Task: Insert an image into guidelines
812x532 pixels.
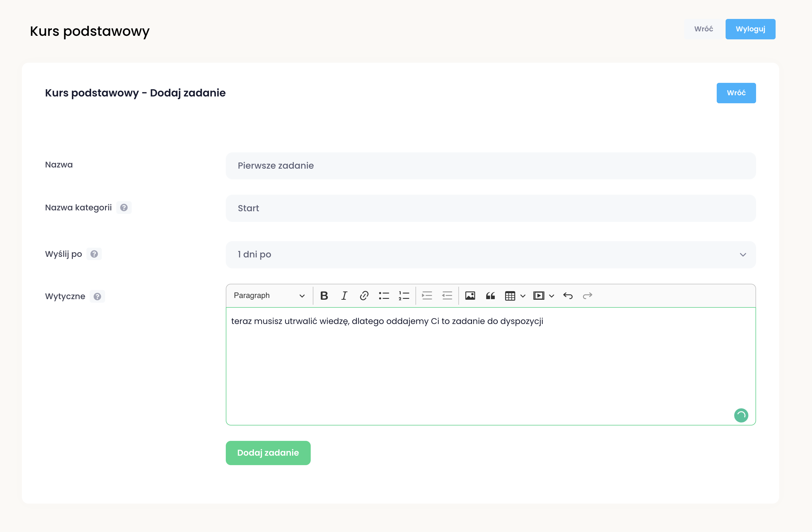Action: pos(470,296)
